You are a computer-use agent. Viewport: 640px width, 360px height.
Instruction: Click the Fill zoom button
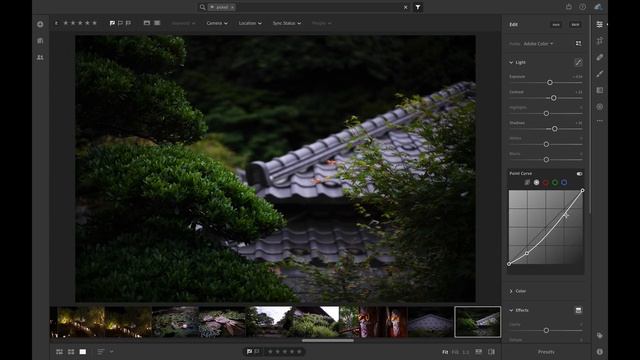click(455, 352)
